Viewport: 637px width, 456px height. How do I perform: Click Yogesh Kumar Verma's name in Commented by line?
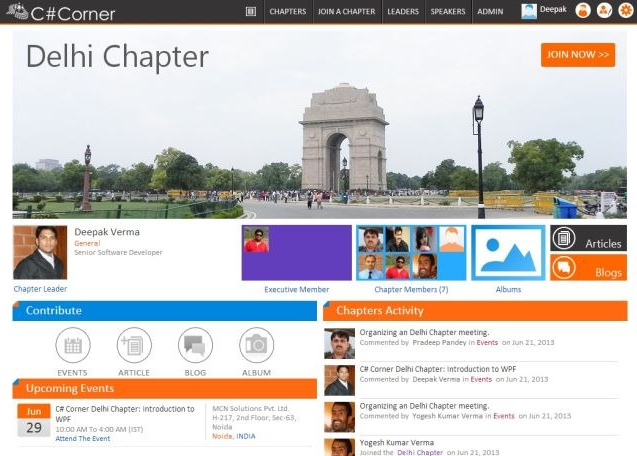[447, 416]
